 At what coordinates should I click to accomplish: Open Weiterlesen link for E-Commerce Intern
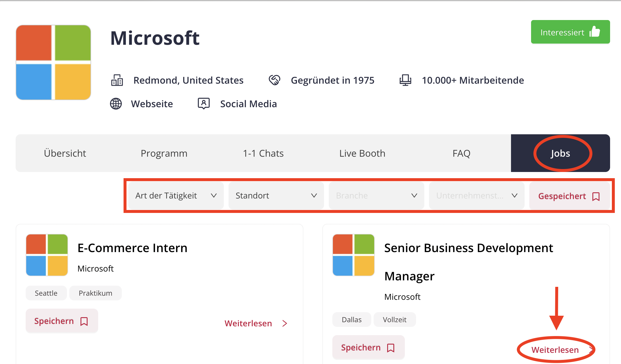256,323
